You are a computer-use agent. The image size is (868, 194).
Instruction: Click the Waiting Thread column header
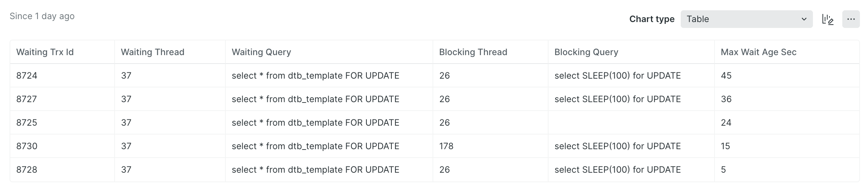click(152, 52)
